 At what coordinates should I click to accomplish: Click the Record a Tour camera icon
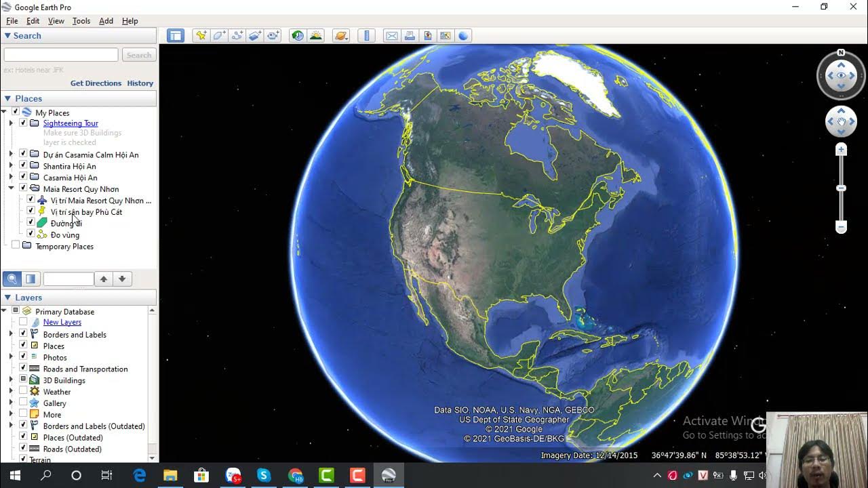coord(273,36)
